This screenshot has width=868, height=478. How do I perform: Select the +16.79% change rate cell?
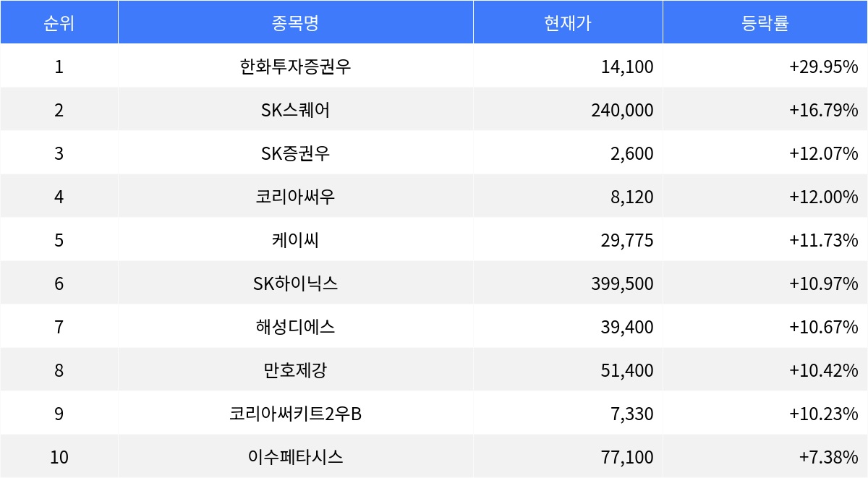(823, 111)
